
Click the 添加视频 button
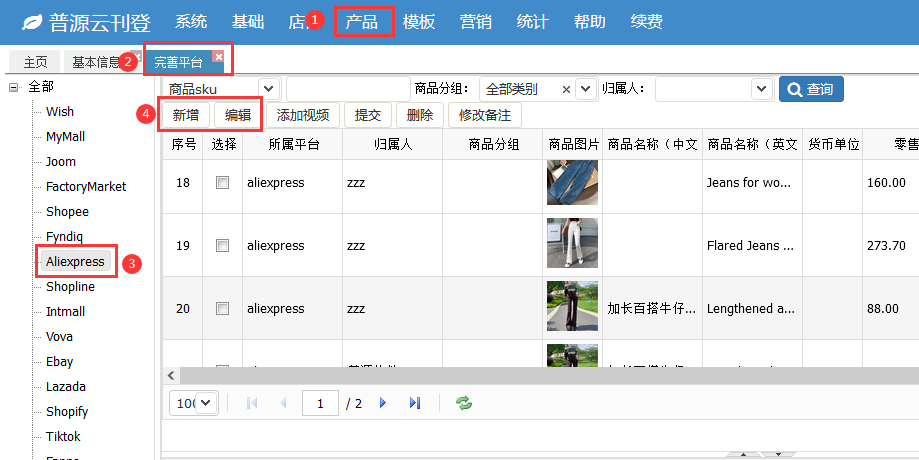(302, 115)
